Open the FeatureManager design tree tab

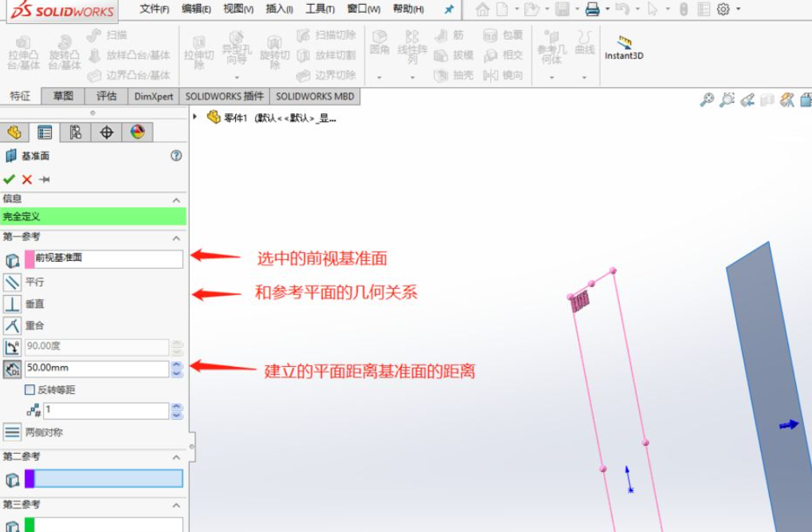tap(14, 132)
